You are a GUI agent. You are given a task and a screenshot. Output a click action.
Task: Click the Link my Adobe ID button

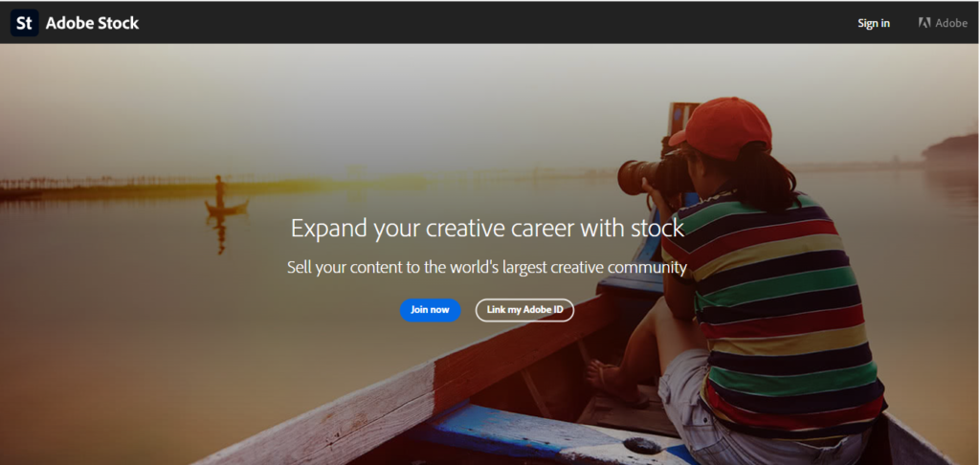[x=524, y=310]
